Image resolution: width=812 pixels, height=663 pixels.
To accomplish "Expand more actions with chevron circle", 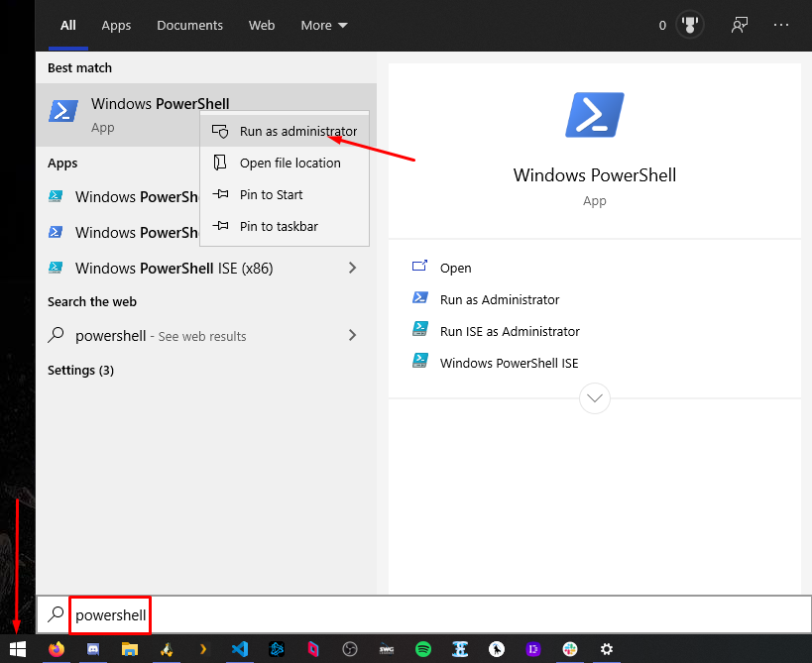I will pyautogui.click(x=595, y=398).
